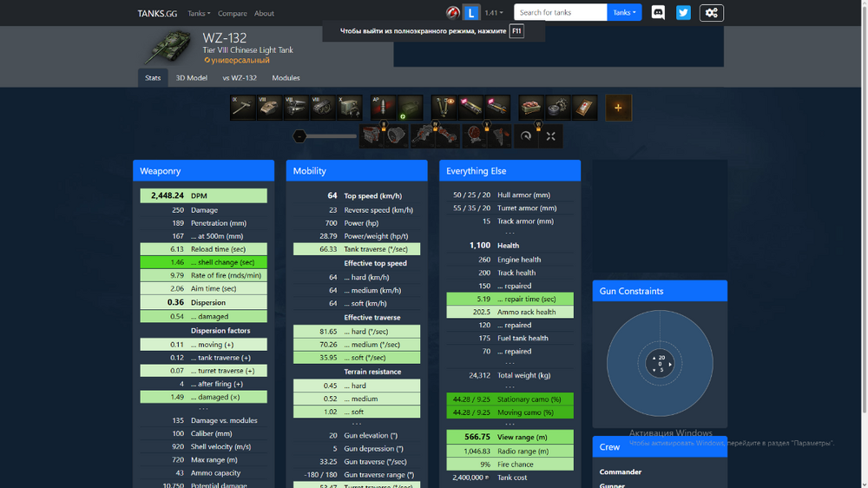This screenshot has height=488, width=868.
Task: Select the first aid card consumable icon
Action: (x=584, y=108)
